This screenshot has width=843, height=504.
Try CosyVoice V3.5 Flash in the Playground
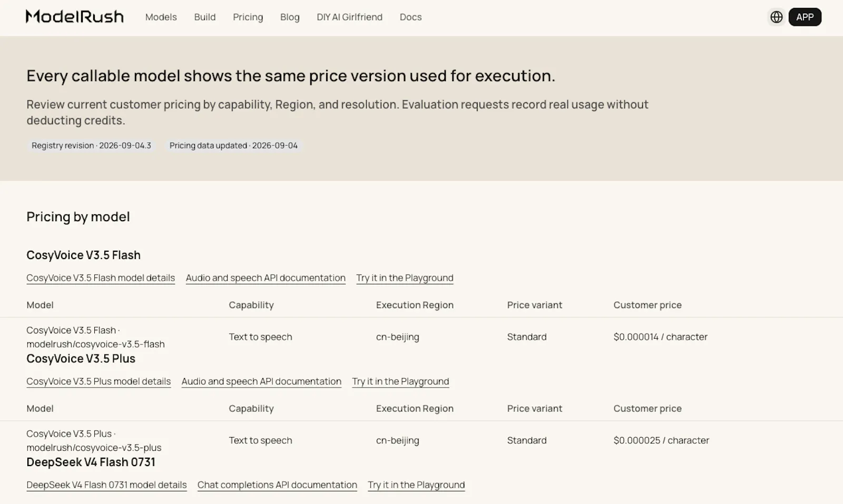[405, 278]
